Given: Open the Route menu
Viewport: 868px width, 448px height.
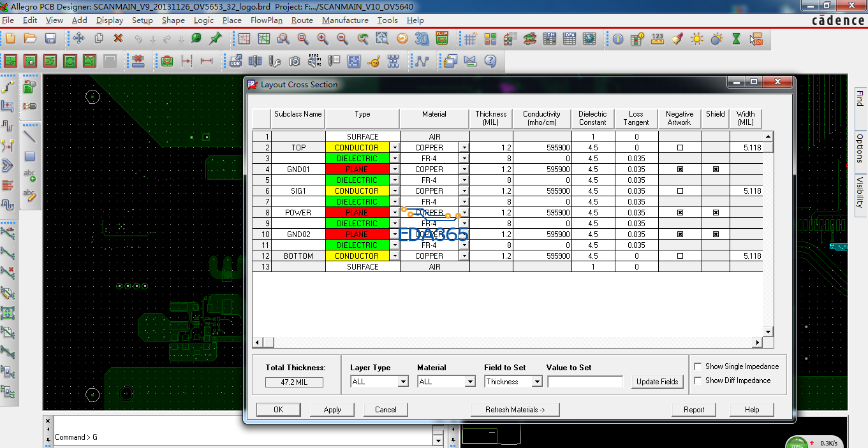Looking at the screenshot, I should (302, 20).
